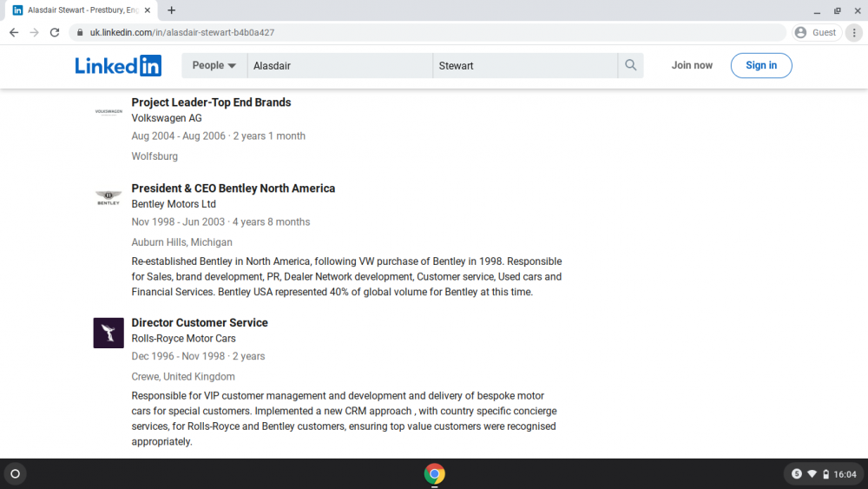Click the LinkedIn logo
Viewport: 868px width, 489px height.
click(x=118, y=65)
